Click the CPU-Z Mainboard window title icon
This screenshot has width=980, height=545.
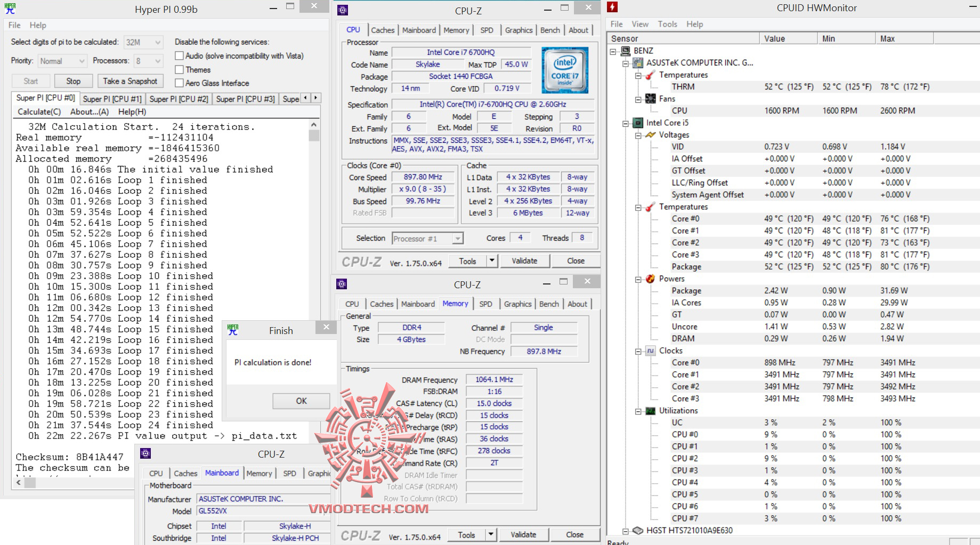pyautogui.click(x=145, y=453)
